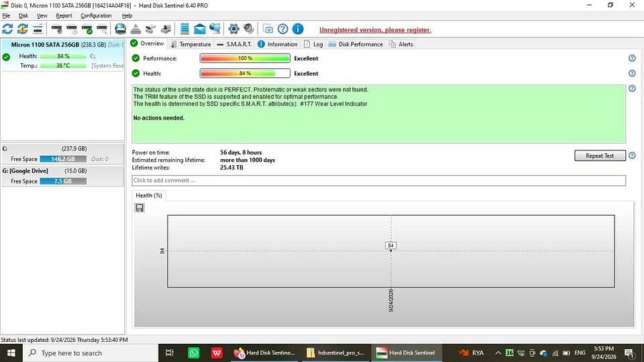Click the horizontal bars list toolbar icon
Image resolution: width=644 pixels, height=362 pixels.
pos(38,29)
